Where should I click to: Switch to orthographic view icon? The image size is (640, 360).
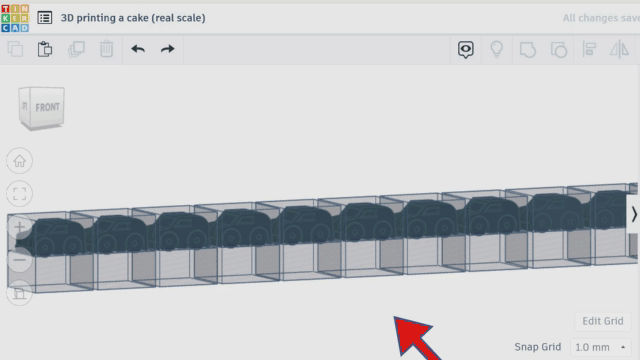pyautogui.click(x=20, y=293)
